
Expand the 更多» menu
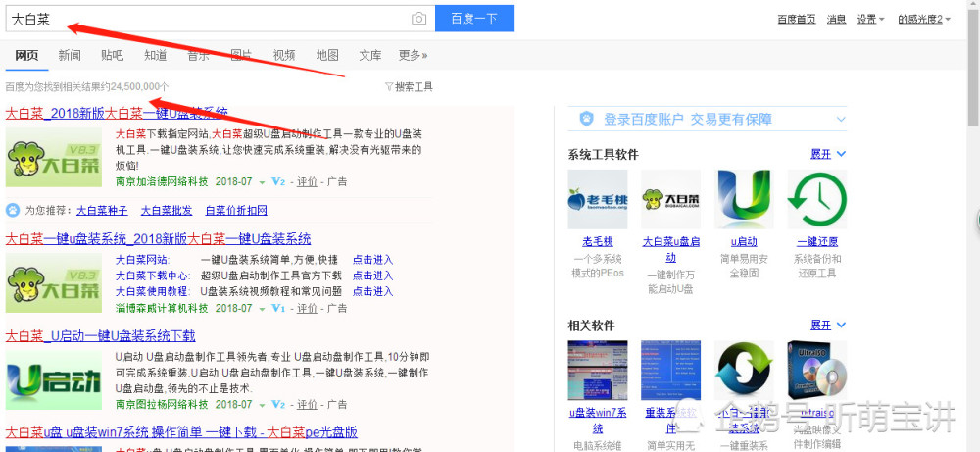(414, 55)
